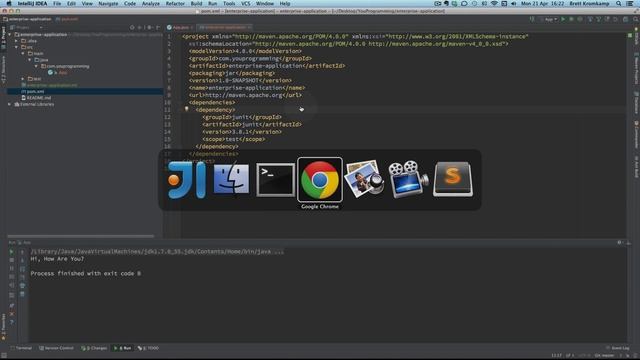
Task: Click project tree horizontal scrollbar
Action: (81, 236)
